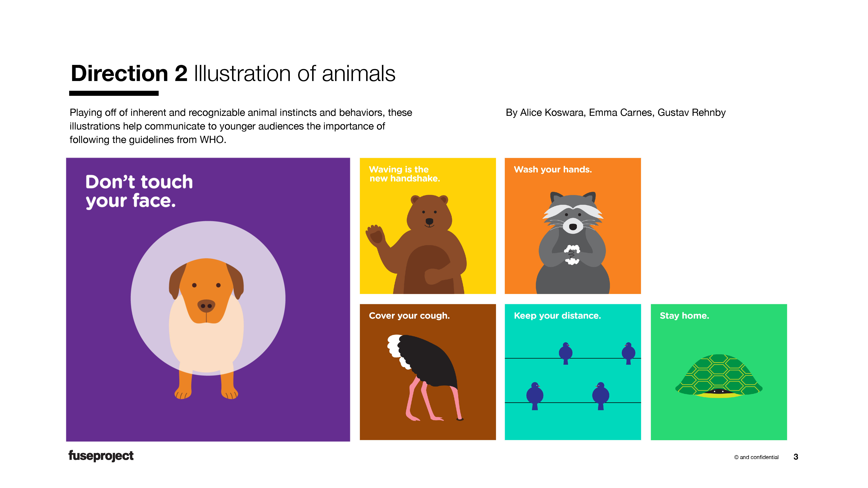Click the "Cover your cough." caption
The height and width of the screenshot is (488, 868).
click(x=409, y=316)
